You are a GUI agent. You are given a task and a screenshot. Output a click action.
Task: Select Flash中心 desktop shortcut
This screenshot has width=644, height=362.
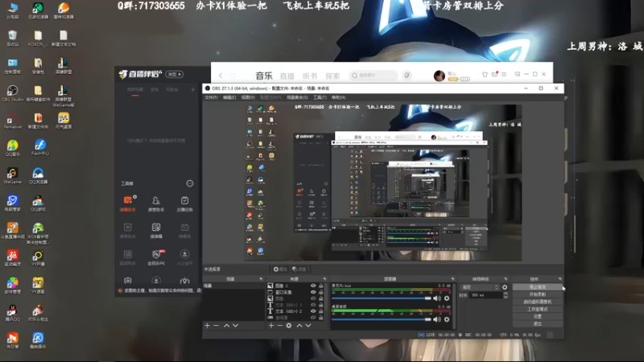[39, 148]
